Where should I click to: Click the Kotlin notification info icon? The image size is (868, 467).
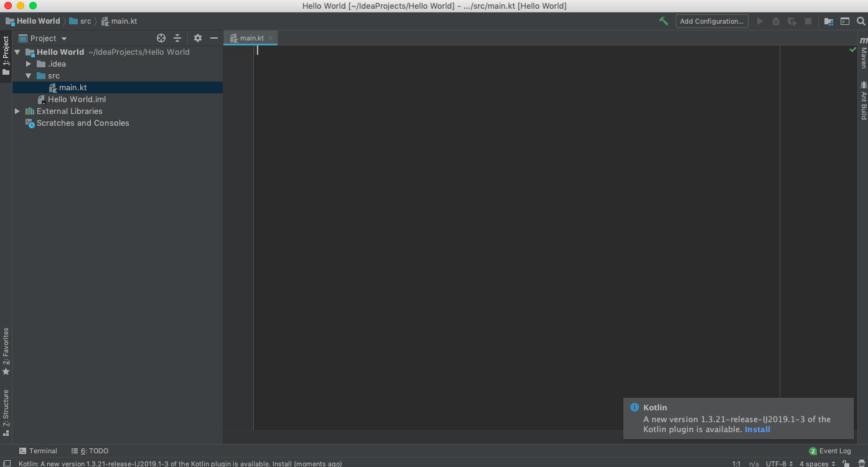[x=635, y=407]
